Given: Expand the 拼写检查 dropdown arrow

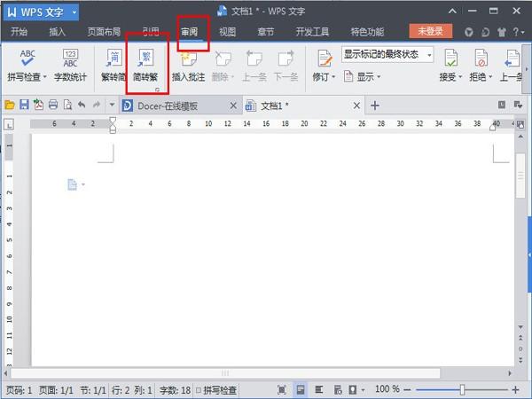Looking at the screenshot, I should [x=45, y=77].
